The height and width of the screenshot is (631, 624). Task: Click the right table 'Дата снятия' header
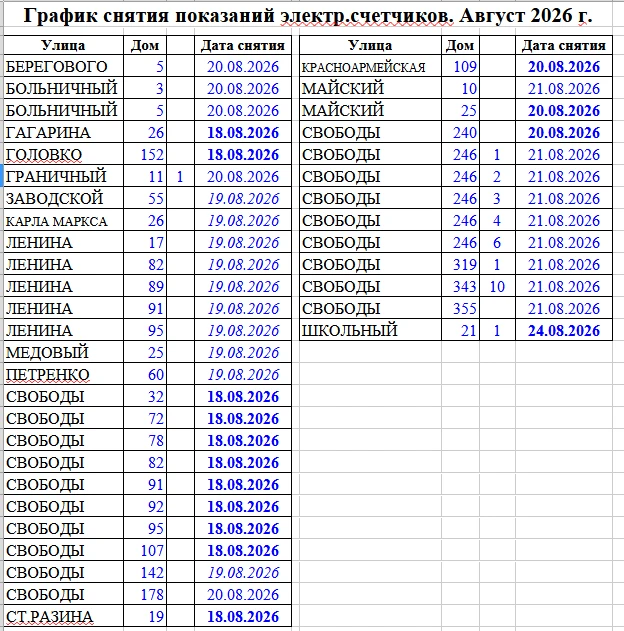click(564, 45)
